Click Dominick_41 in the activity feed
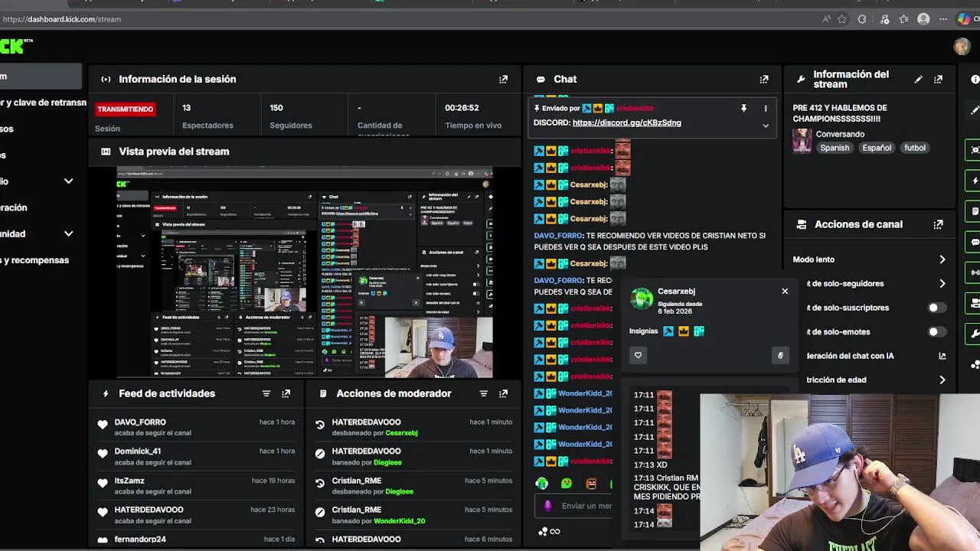The image size is (980, 551). click(138, 451)
